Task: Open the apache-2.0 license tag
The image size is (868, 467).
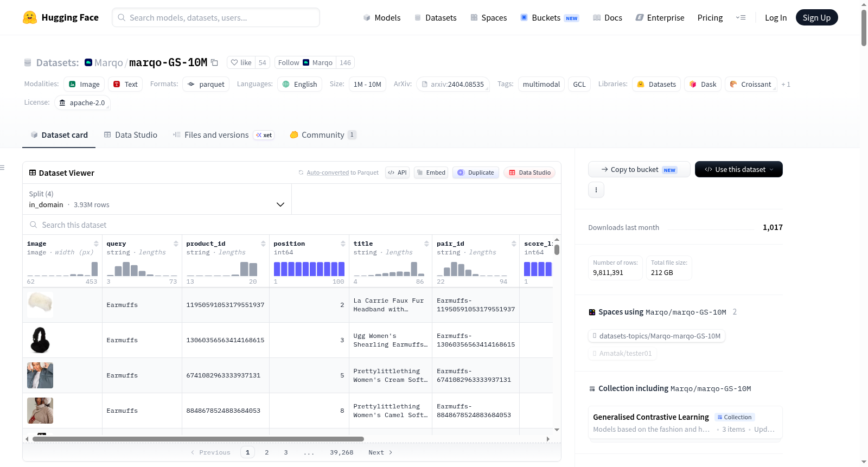Action: pos(82,103)
